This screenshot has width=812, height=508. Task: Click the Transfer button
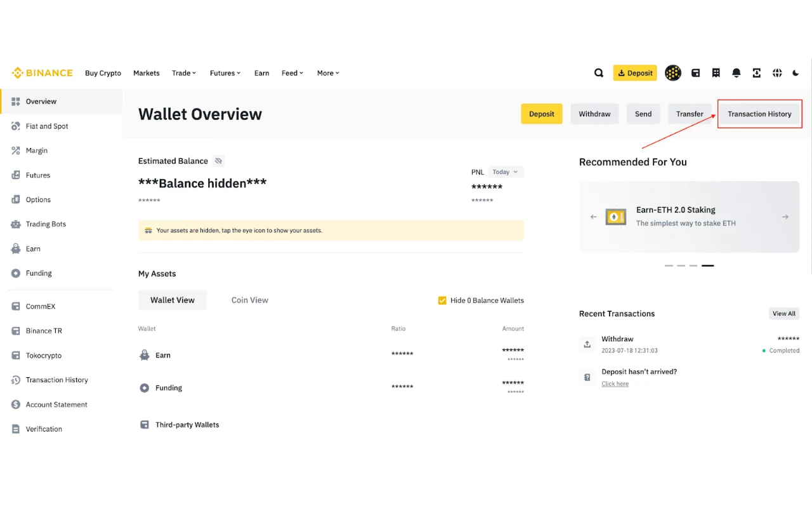690,114
